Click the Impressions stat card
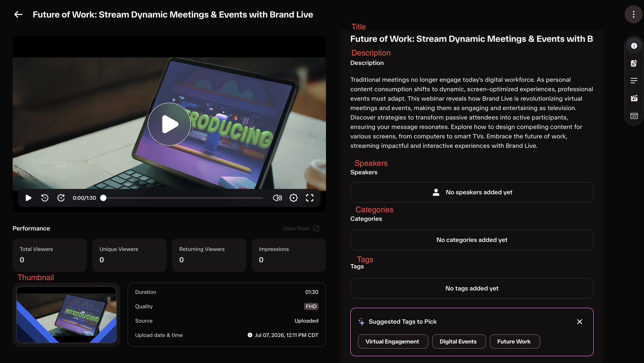Screen dimensions: 644x363 [289, 255]
